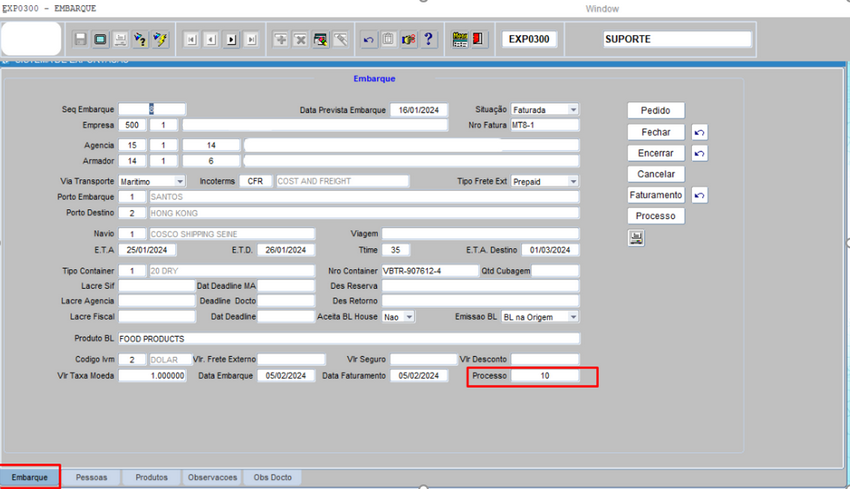
Task: Click the undo arrow beside Fechar
Action: pyautogui.click(x=700, y=132)
